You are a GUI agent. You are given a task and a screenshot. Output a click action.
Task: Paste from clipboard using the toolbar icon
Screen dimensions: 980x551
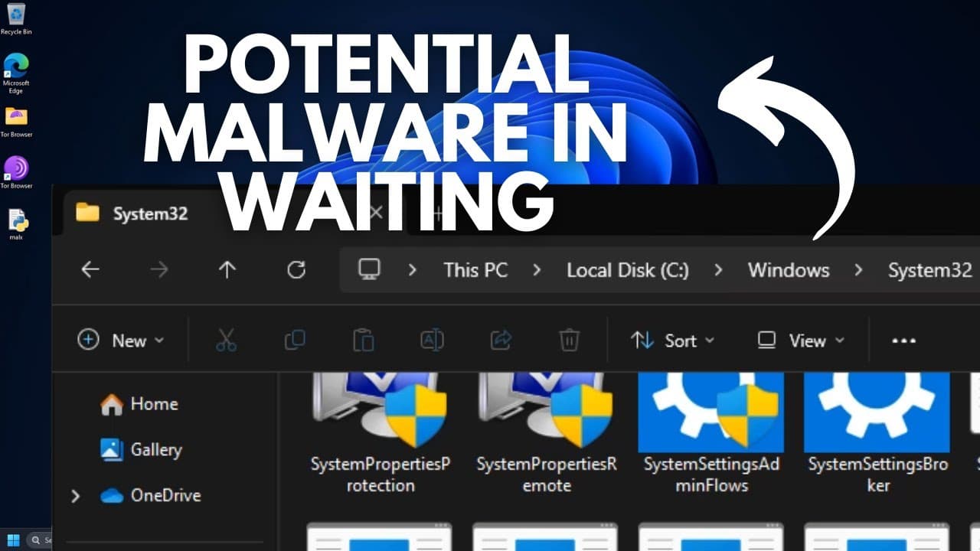coord(364,341)
